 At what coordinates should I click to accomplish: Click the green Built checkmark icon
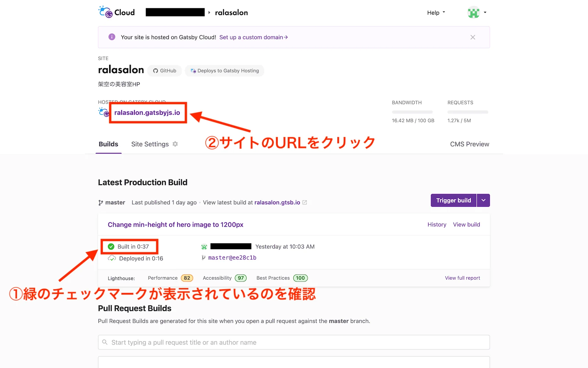coord(111,247)
